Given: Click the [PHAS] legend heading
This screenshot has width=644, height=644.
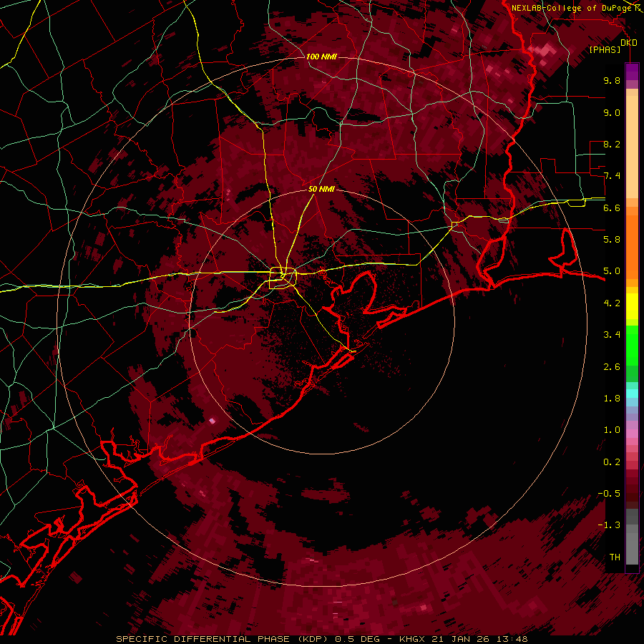Looking at the screenshot, I should (x=605, y=49).
